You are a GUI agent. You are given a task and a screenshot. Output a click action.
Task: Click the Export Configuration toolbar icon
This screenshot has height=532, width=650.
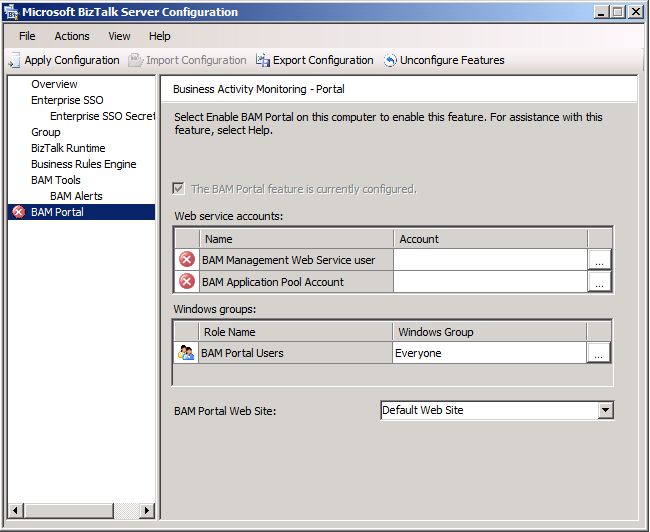point(262,60)
